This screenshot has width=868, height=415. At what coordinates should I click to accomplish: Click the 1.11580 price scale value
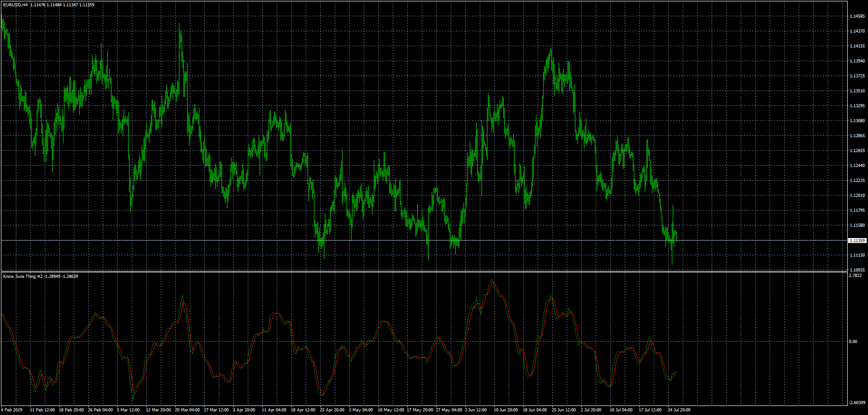857,225
